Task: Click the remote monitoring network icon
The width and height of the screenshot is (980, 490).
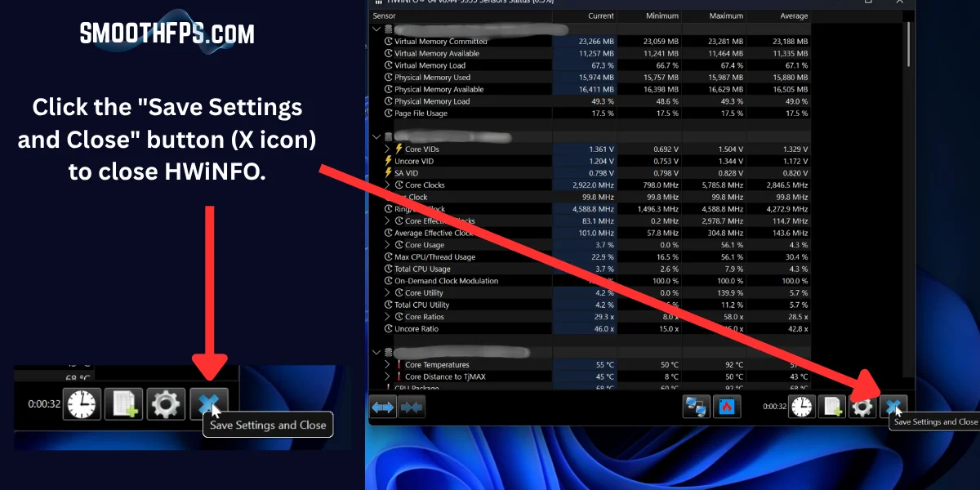Action: pos(697,406)
